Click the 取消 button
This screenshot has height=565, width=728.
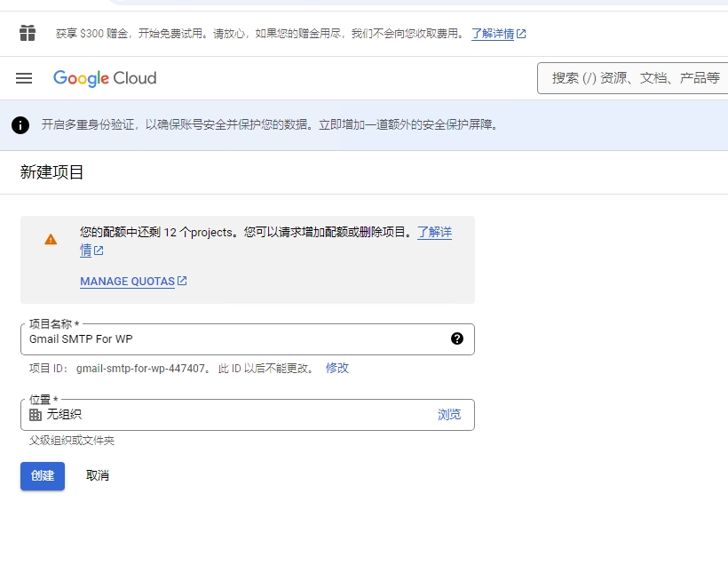coord(98,476)
